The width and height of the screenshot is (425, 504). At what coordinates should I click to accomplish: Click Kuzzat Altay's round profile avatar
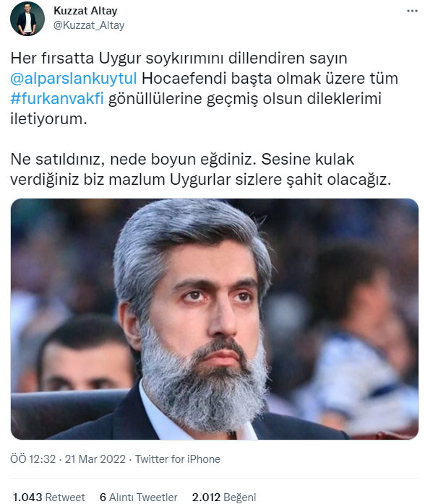click(x=27, y=19)
